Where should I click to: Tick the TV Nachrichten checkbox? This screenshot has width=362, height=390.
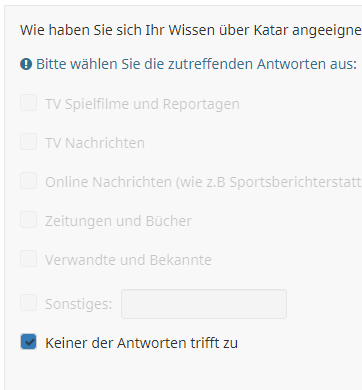click(28, 141)
